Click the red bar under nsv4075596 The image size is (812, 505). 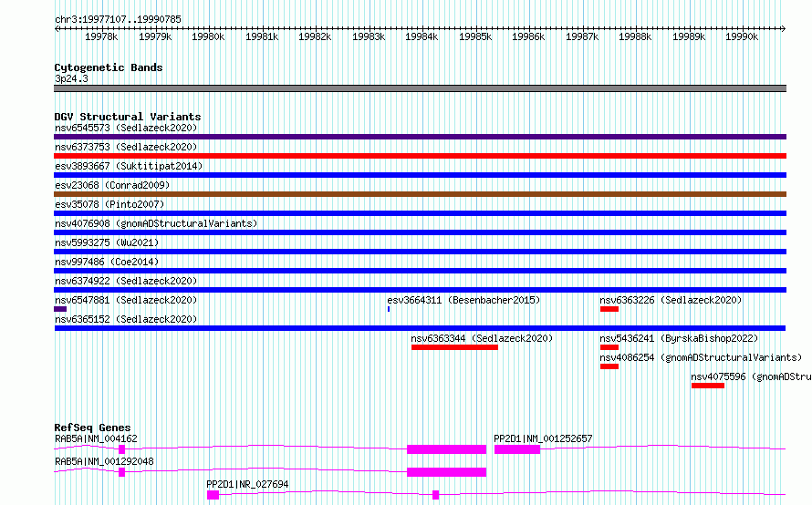(708, 386)
